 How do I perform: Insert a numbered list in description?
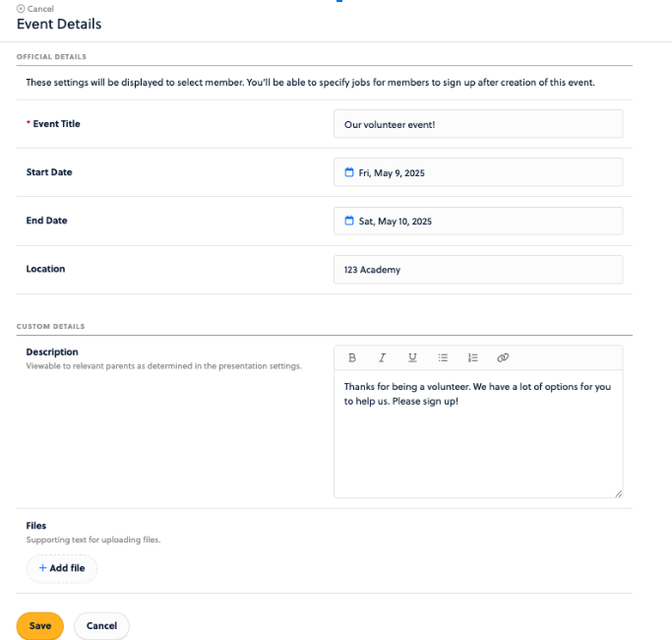(472, 357)
